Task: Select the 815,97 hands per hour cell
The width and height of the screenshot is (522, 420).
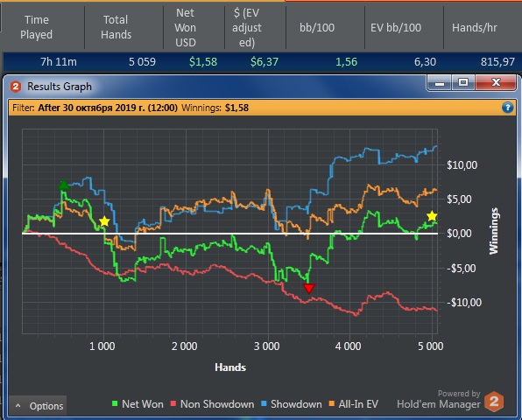Action: (x=497, y=62)
